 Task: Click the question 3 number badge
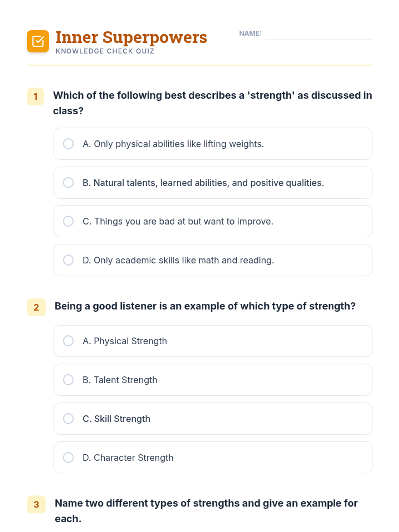click(36, 504)
